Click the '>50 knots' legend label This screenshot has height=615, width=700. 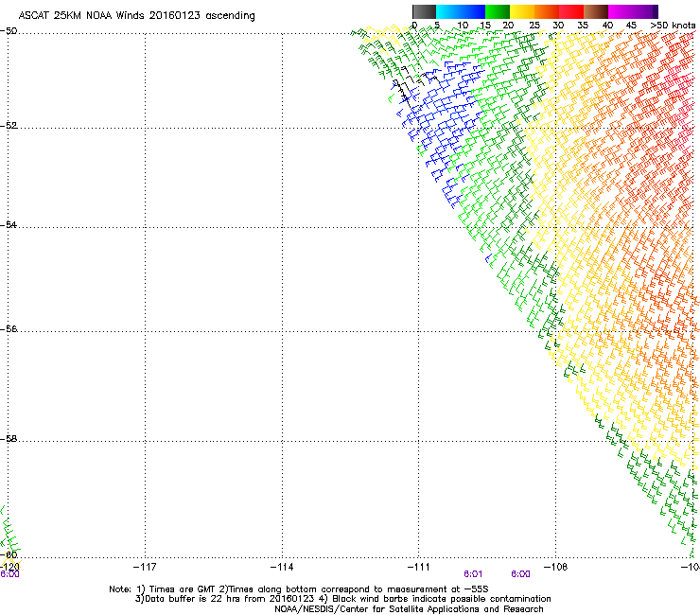[x=673, y=26]
